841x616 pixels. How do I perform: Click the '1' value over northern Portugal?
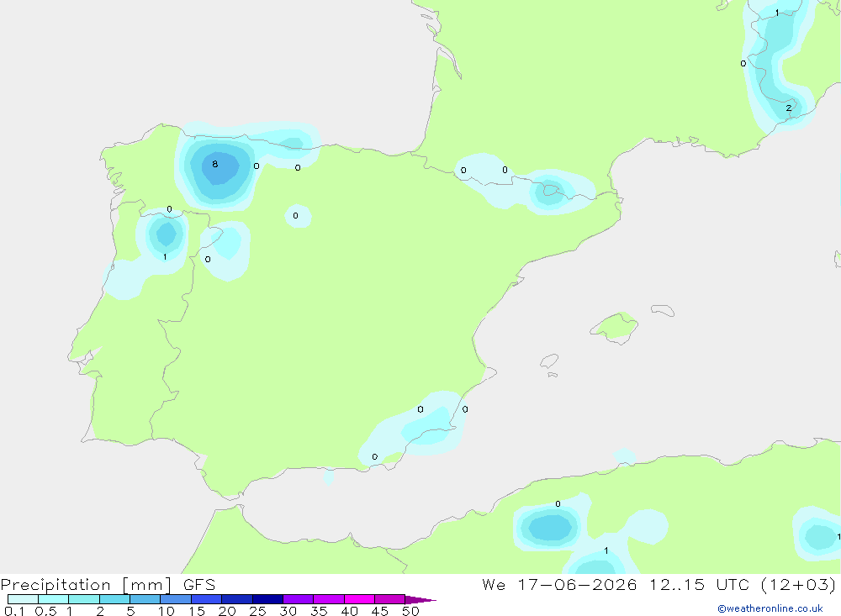[165, 257]
